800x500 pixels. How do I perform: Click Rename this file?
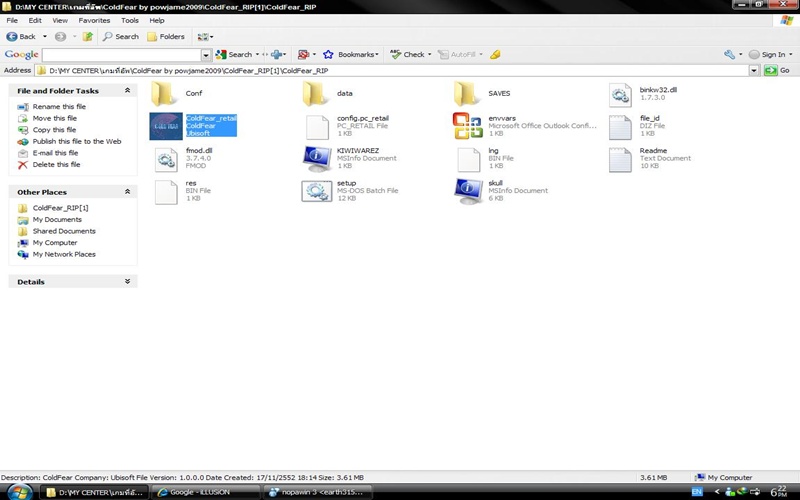[x=59, y=107]
